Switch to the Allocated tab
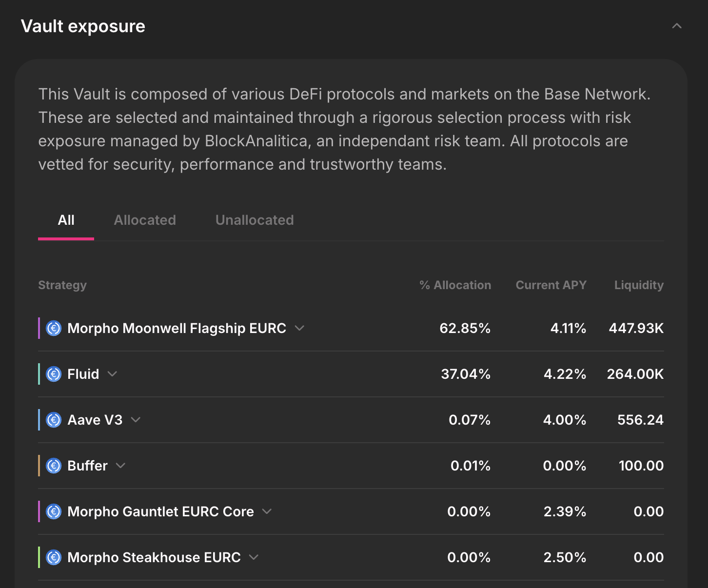 145,220
